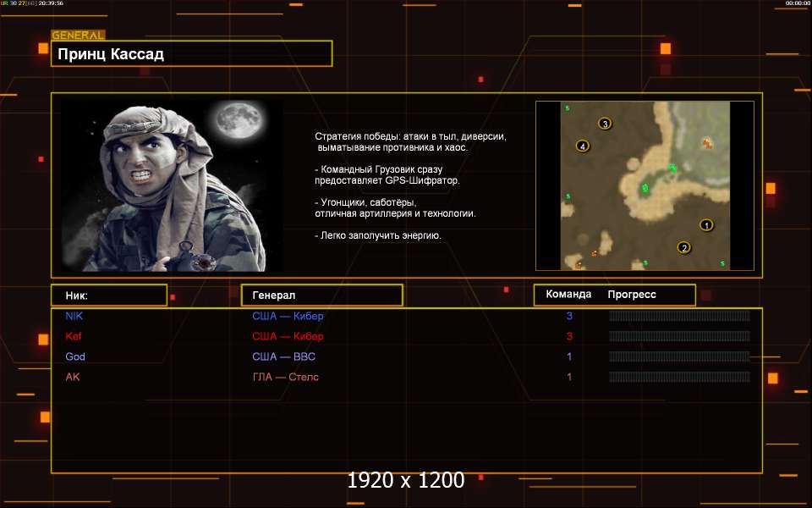Viewport: 812px width, 508px height.
Task: Click God's general США — ВВС
Action: [x=284, y=356]
